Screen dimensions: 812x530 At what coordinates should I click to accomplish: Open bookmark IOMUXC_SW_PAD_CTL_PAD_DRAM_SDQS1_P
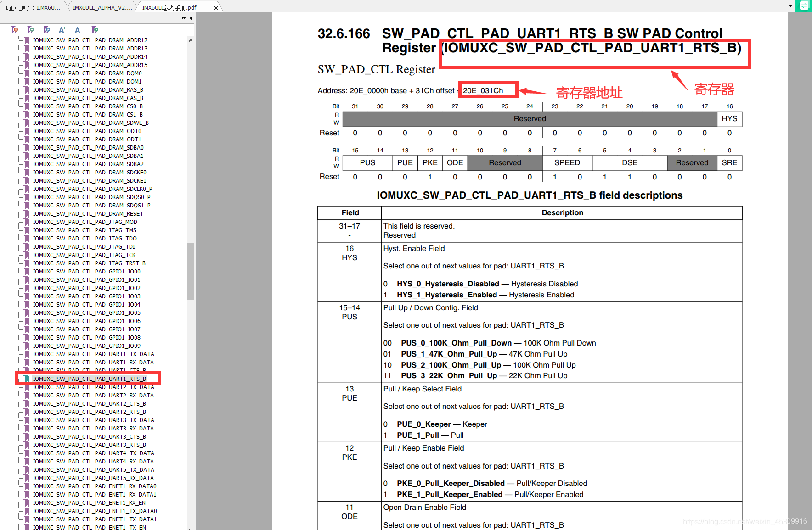pyautogui.click(x=92, y=206)
